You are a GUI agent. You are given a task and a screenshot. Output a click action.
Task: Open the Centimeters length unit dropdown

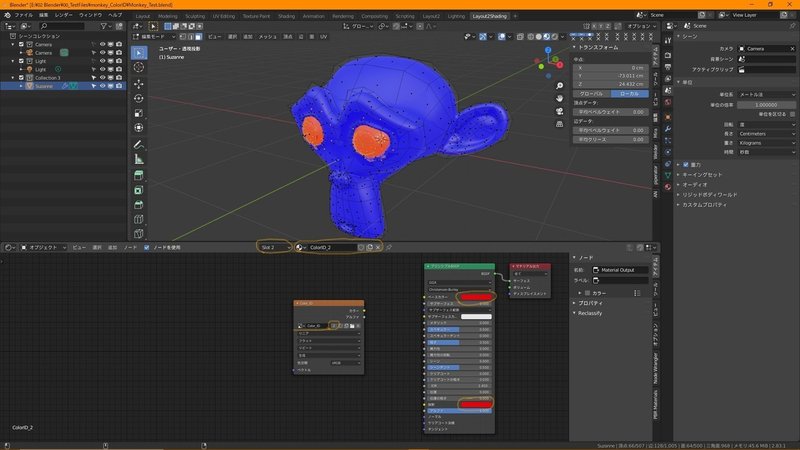pos(766,134)
